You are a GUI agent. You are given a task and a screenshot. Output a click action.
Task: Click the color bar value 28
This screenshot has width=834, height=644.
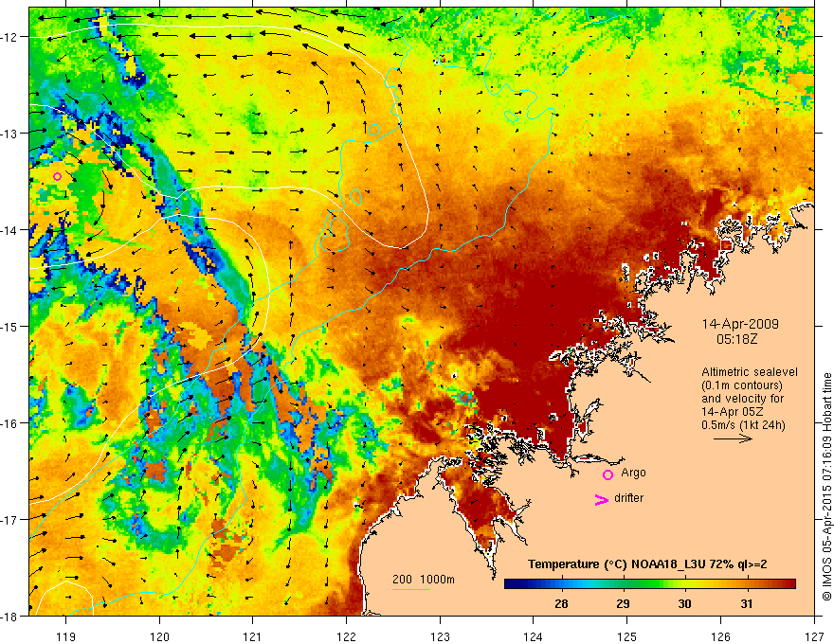click(561, 603)
